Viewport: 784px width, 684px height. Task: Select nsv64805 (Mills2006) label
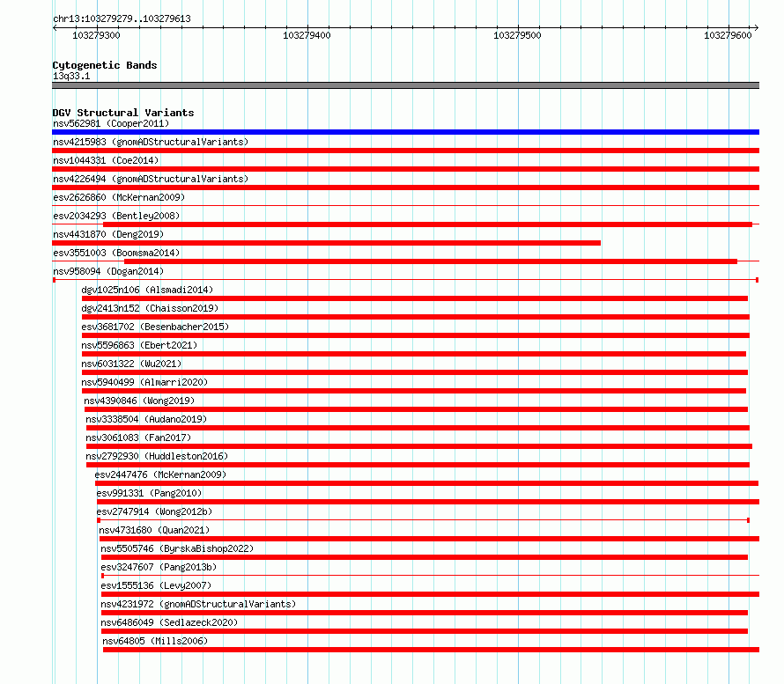coord(155,641)
